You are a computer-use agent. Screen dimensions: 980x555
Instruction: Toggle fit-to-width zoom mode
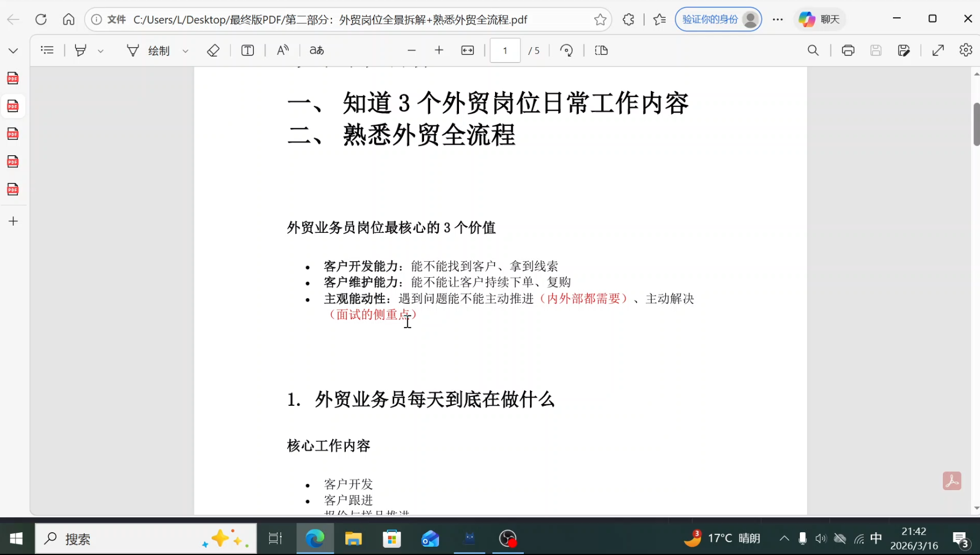pos(467,50)
